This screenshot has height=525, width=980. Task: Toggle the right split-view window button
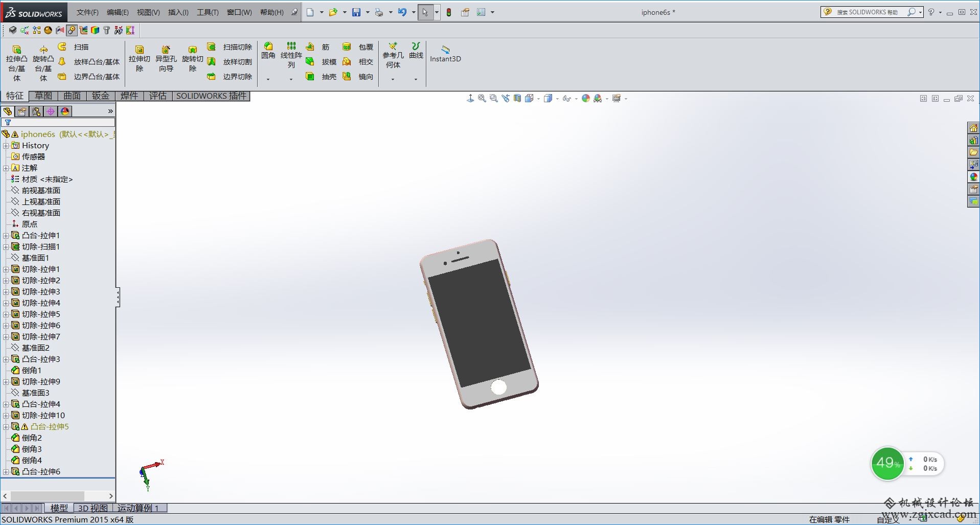935,99
